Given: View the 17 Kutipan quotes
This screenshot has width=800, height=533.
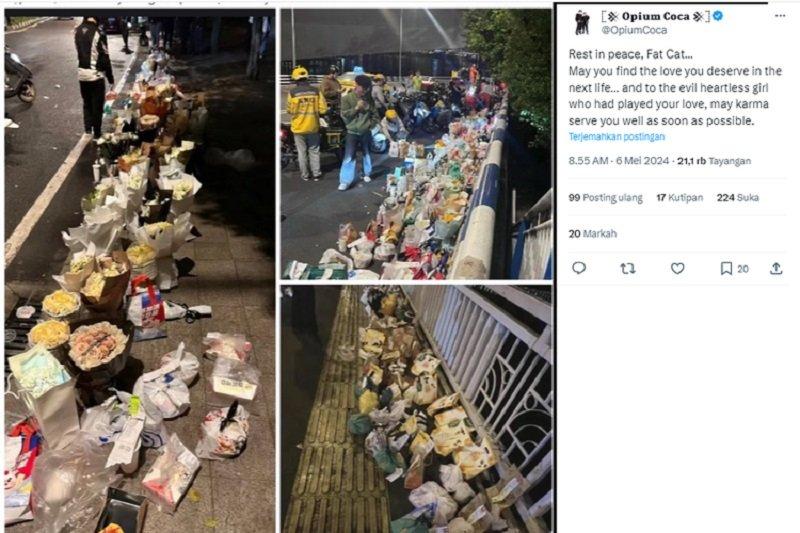Looking at the screenshot, I should tap(680, 197).
